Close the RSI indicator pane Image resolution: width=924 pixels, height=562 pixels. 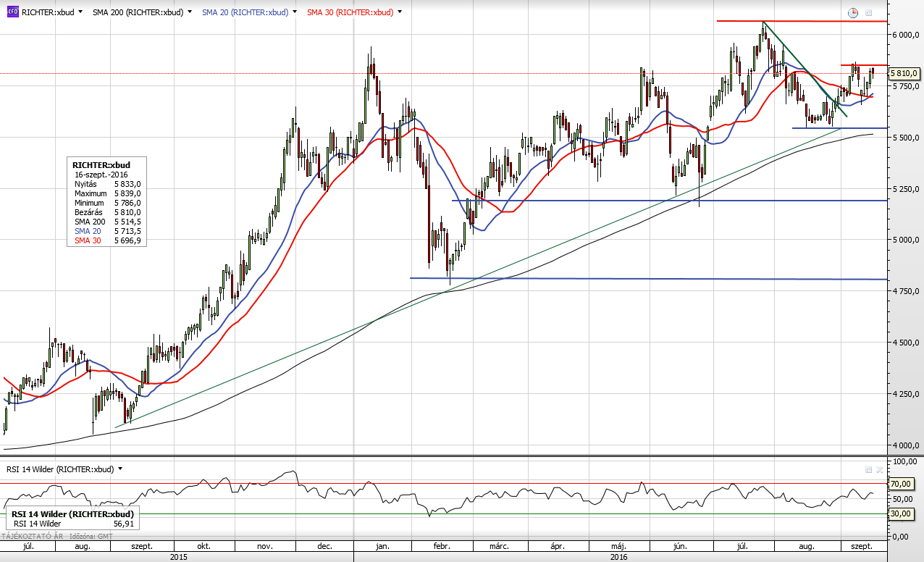click(878, 469)
